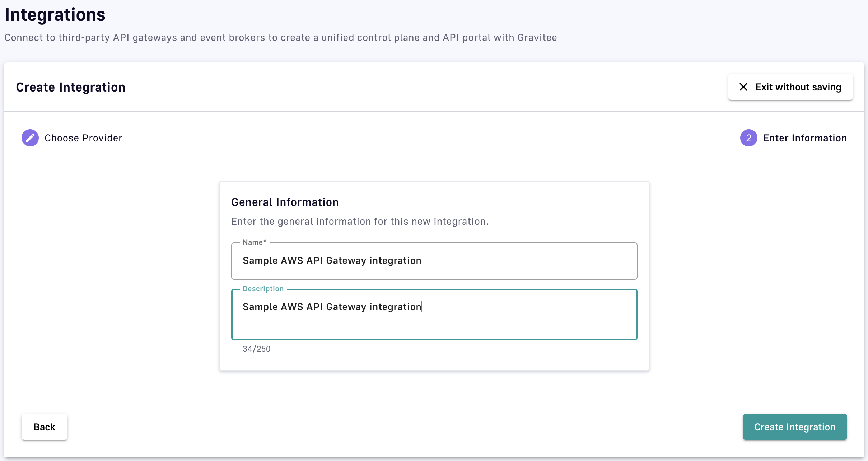This screenshot has height=461, width=868.
Task: Click the Integrations page title
Action: point(55,15)
